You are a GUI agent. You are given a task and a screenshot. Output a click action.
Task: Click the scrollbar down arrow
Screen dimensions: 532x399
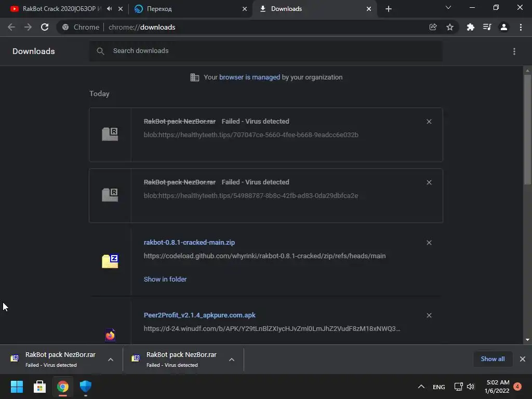(527, 340)
